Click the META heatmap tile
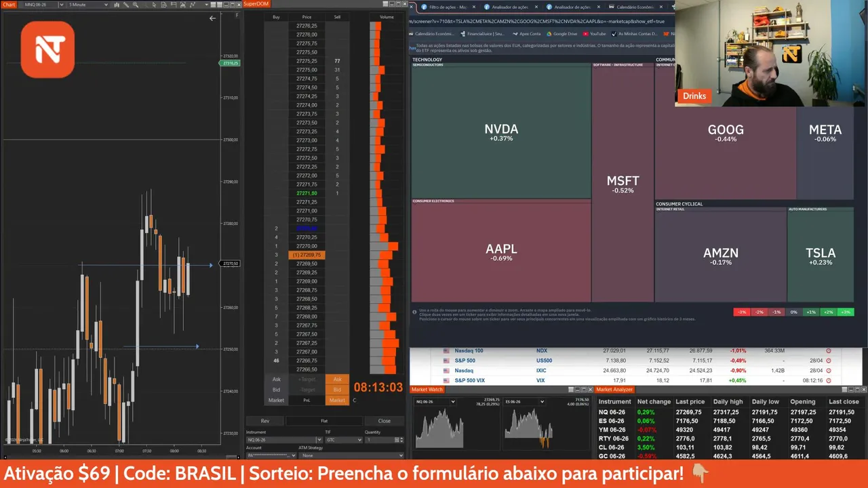The image size is (868, 488). (x=825, y=133)
